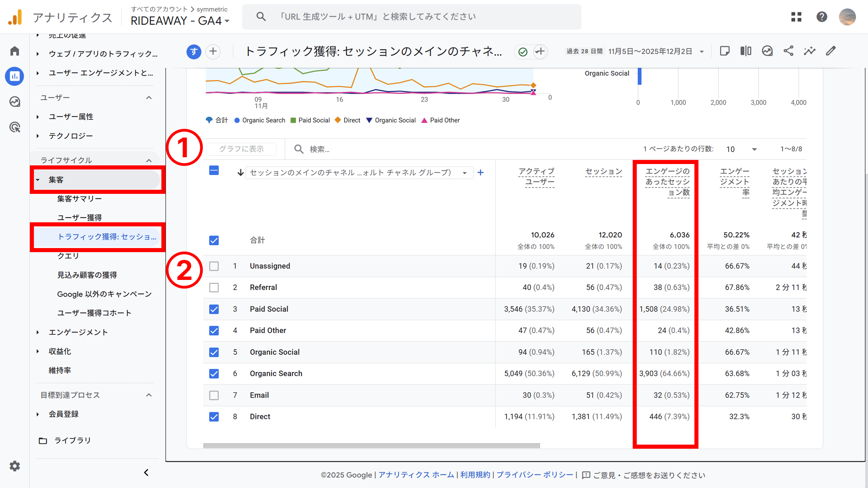868x488 pixels.
Task: Select the Reports icon in left navigation
Action: pos(14,76)
